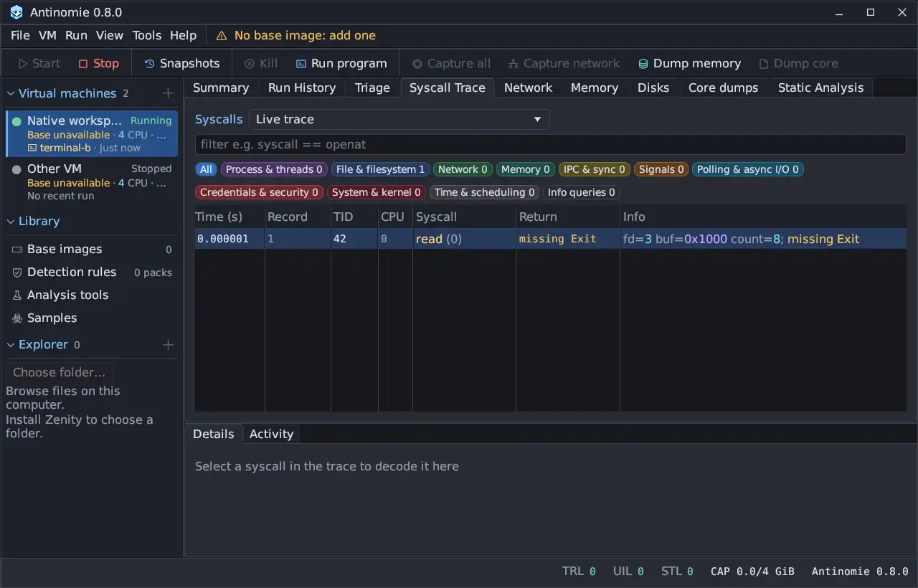Add an Explorer folder with plus icon
Screen dimensions: 918x588
(x=168, y=345)
